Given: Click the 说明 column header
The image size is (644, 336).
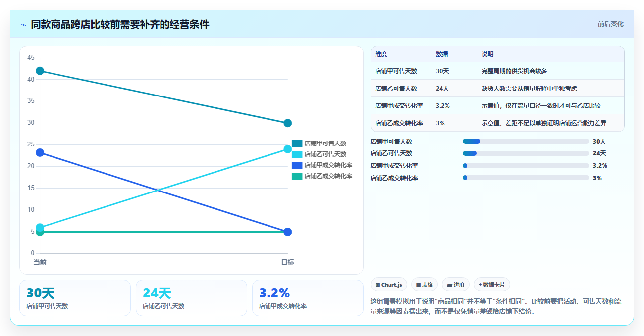Looking at the screenshot, I should tap(487, 54).
